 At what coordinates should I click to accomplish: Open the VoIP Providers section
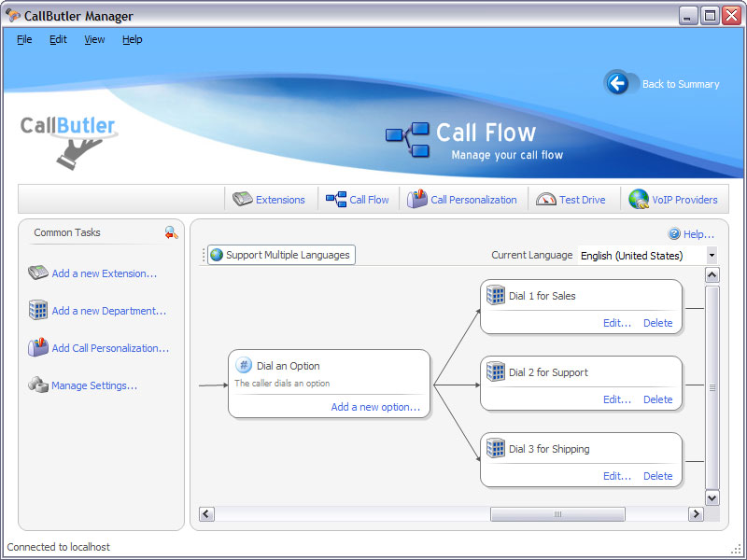[673, 199]
